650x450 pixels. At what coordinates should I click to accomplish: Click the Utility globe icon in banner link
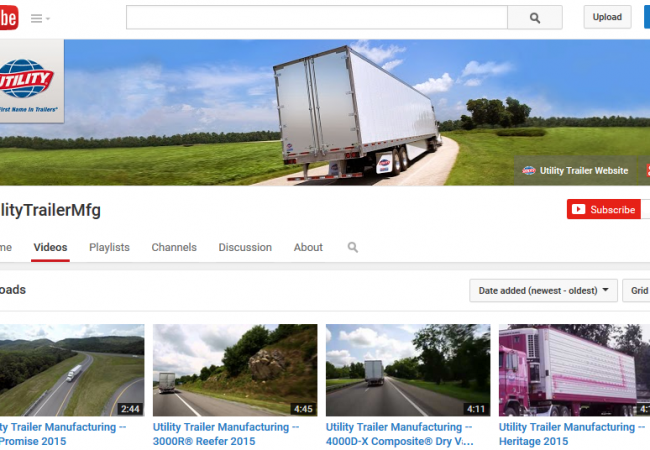point(529,171)
